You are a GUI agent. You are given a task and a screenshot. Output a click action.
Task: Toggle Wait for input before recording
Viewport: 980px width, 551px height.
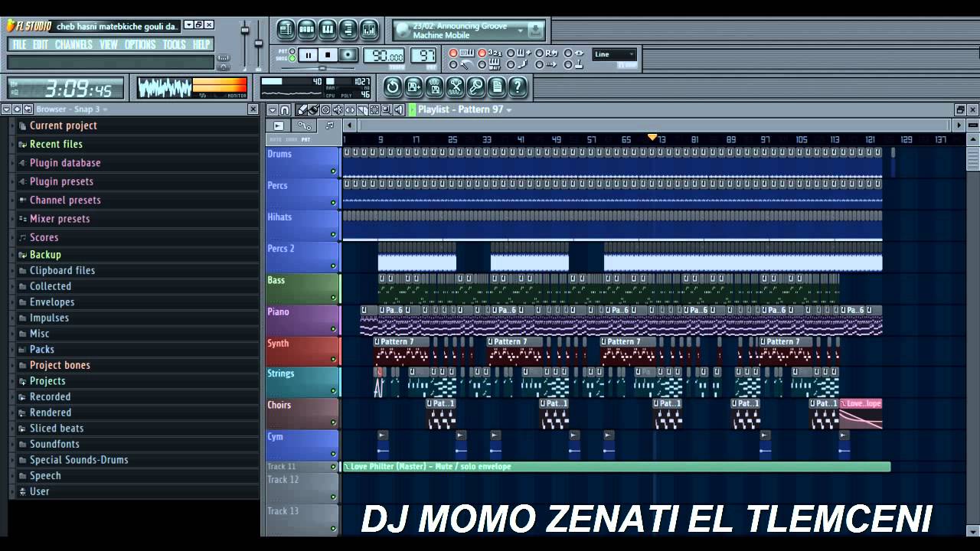pos(482,65)
